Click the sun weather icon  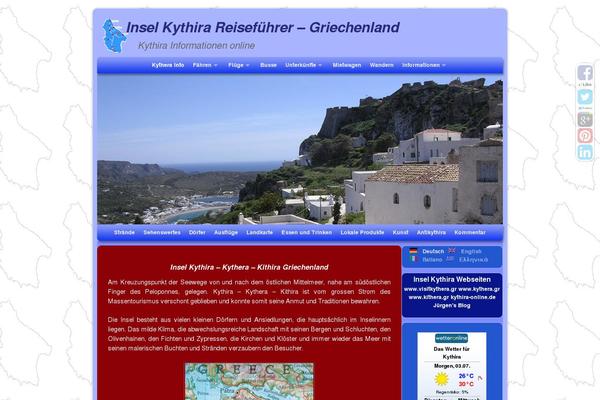pos(442,379)
